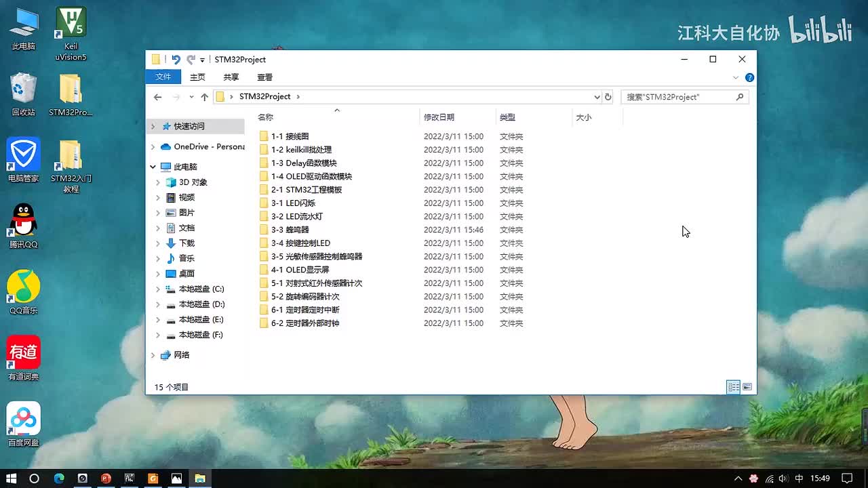Click the File Explorer taskbar icon
This screenshot has width=868, height=488.
click(x=200, y=478)
